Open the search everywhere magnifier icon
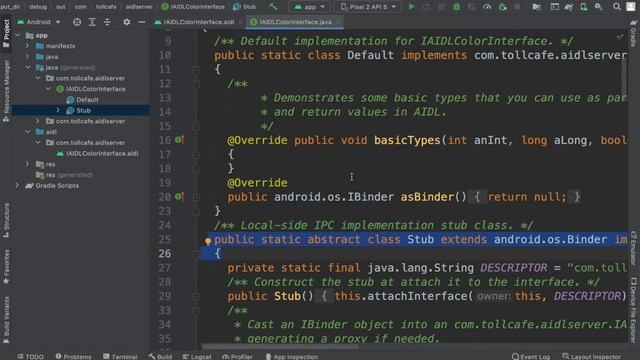 click(x=617, y=7)
